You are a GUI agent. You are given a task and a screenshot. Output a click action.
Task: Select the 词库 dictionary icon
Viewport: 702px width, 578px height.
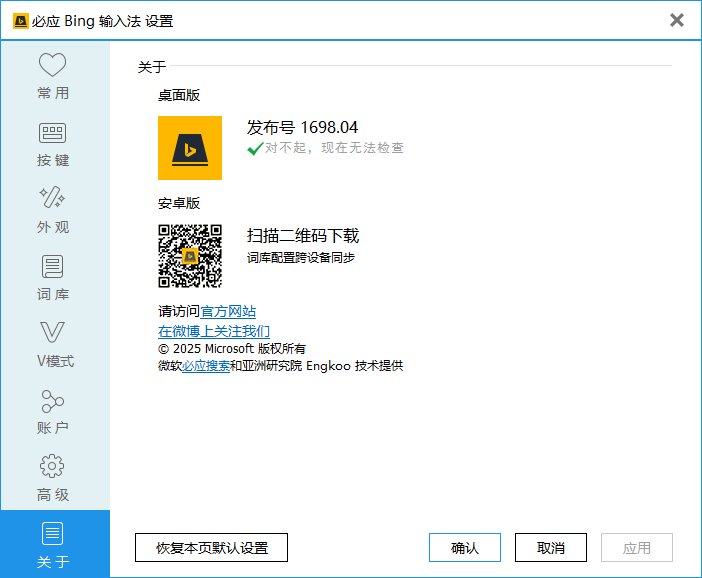click(52, 266)
